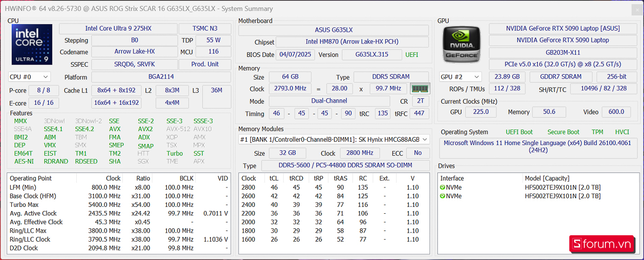The height and width of the screenshot is (260, 644).
Task: Click the DDR5 SDRAM memory type field
Action: point(391,77)
